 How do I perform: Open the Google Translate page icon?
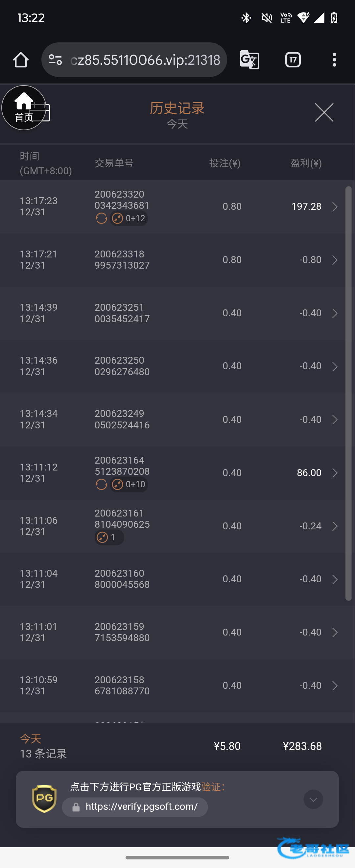[x=249, y=60]
